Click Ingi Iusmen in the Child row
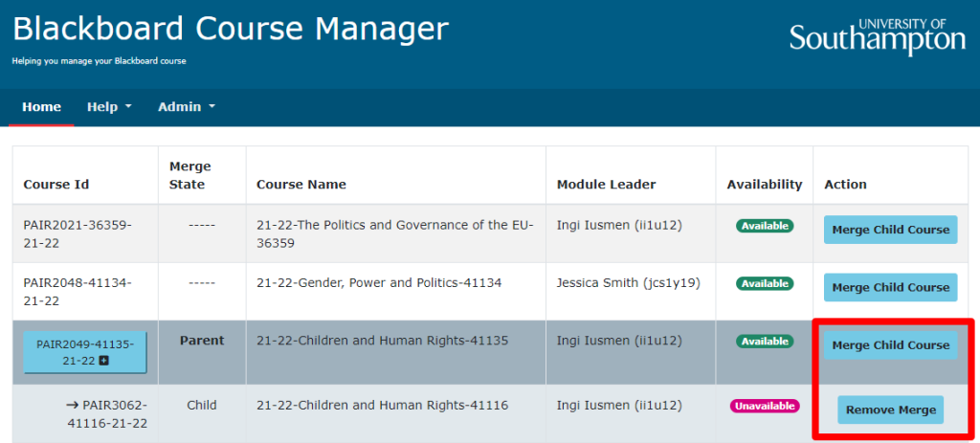Screen dimensions: 980x443 tap(619, 406)
